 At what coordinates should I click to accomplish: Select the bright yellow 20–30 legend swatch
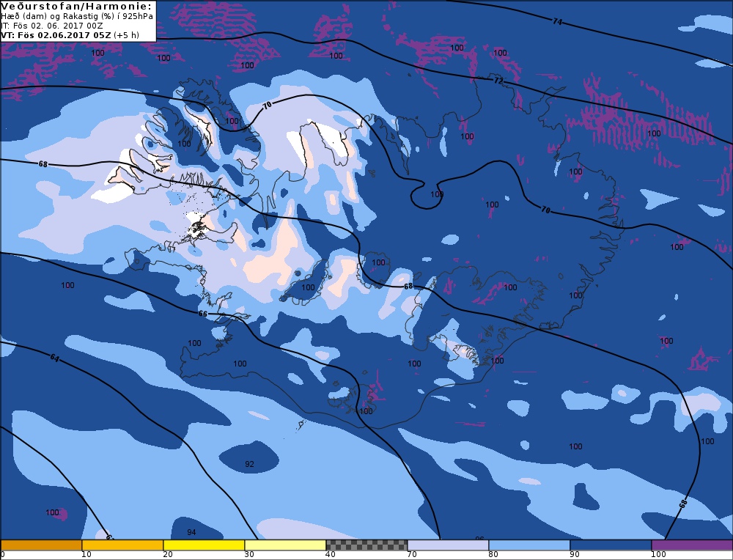point(204,545)
